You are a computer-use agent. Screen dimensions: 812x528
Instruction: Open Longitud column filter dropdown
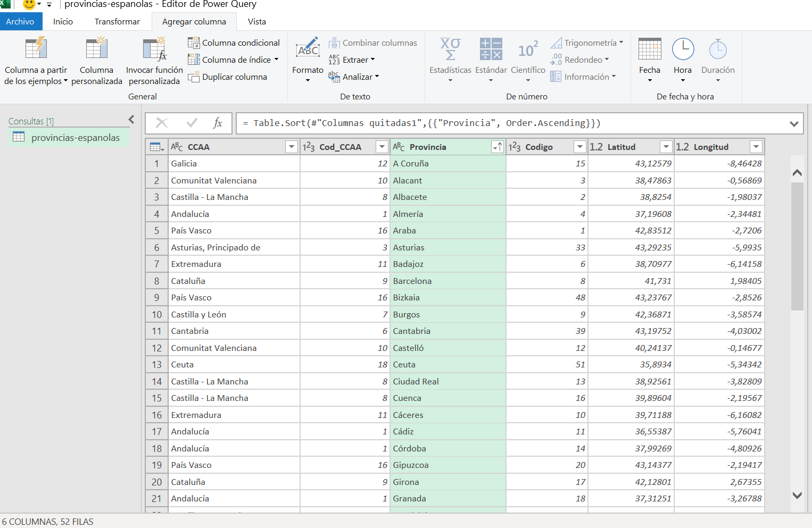[x=756, y=147]
